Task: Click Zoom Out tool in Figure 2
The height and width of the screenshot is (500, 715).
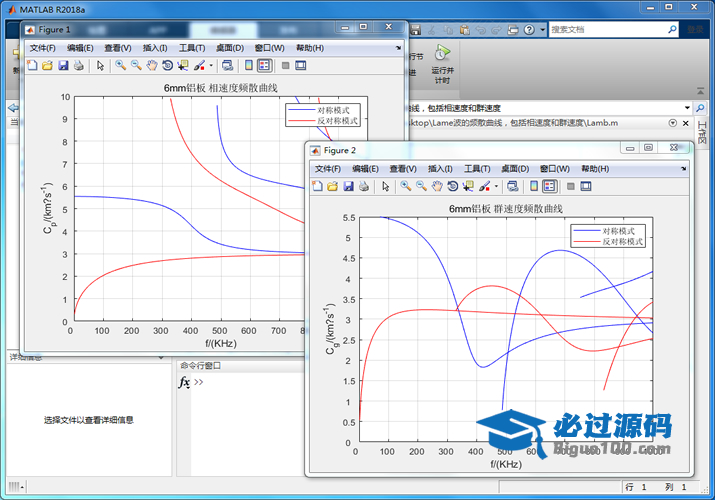Action: click(422, 186)
